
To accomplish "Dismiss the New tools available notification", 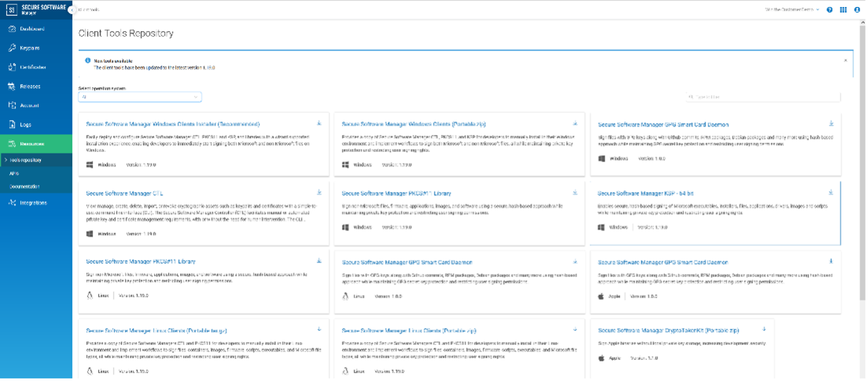I will pyautogui.click(x=845, y=60).
